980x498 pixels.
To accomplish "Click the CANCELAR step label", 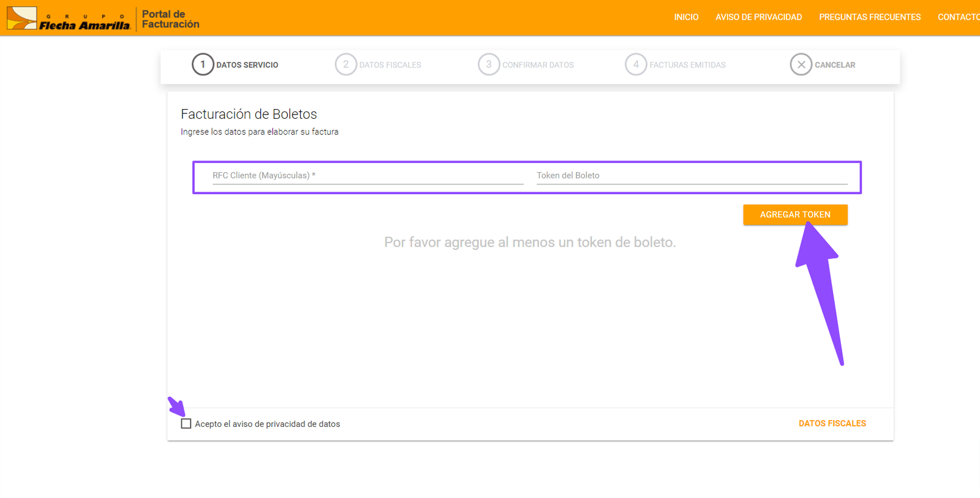I will [835, 65].
